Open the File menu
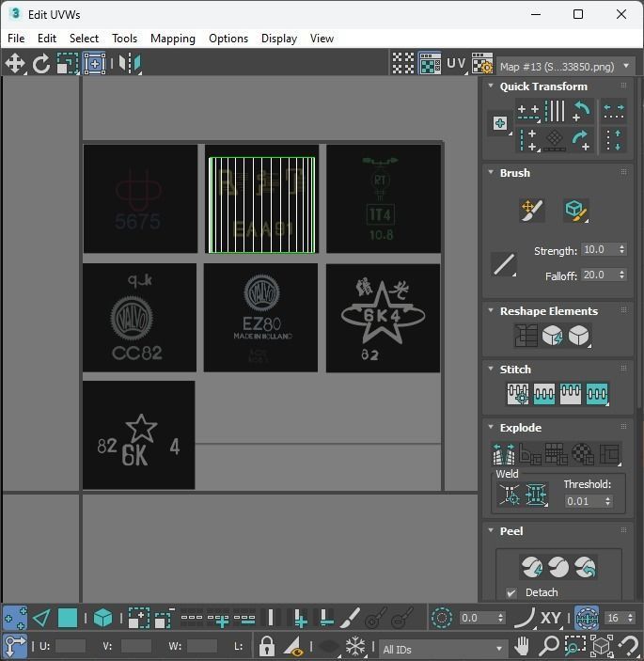The image size is (644, 661). (16, 39)
